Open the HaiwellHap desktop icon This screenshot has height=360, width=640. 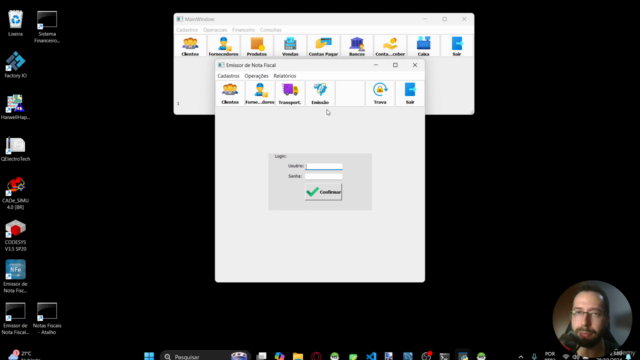tap(16, 107)
